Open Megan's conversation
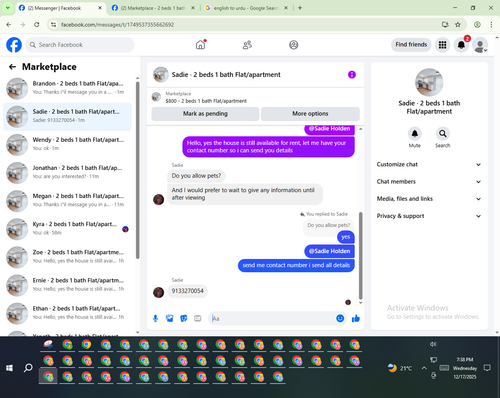This screenshot has height=398, width=500. coord(67,201)
